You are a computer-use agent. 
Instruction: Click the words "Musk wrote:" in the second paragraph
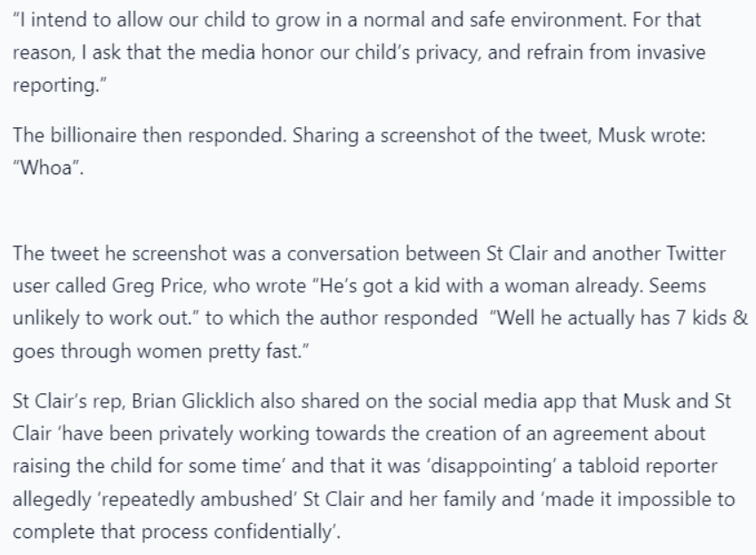click(x=652, y=135)
